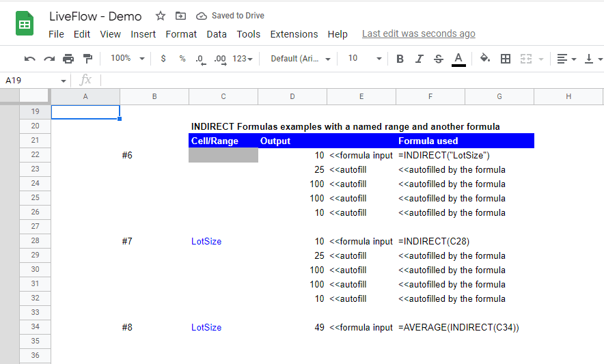The image size is (604, 364).
Task: Open the Tools menu
Action: coord(249,34)
